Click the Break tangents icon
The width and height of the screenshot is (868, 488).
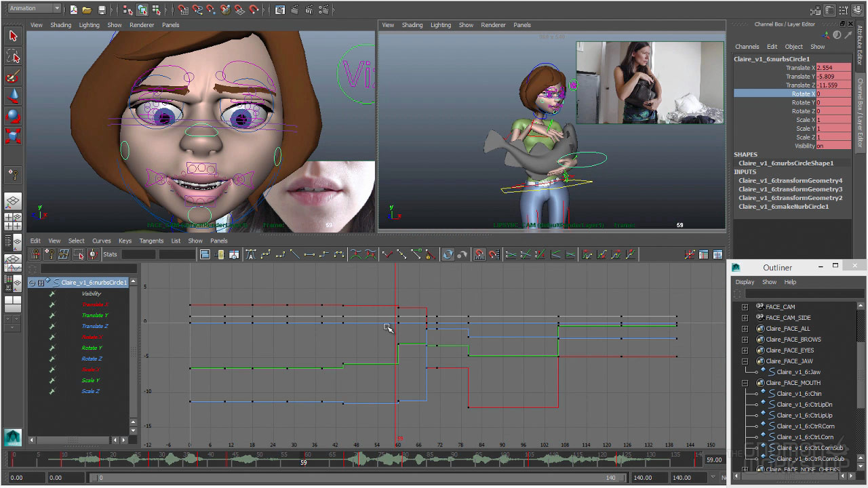coord(387,255)
